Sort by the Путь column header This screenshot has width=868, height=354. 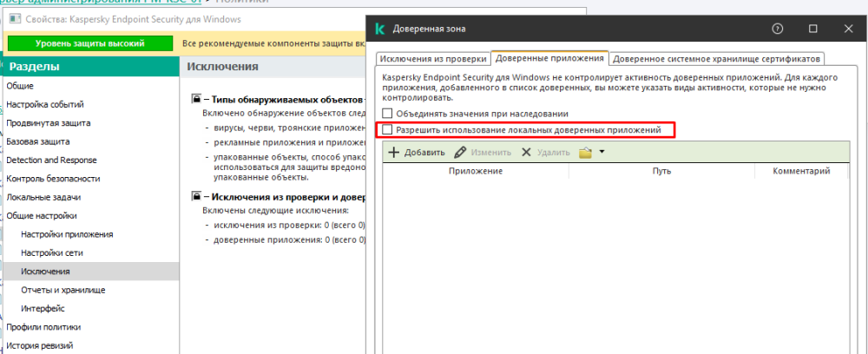[661, 171]
